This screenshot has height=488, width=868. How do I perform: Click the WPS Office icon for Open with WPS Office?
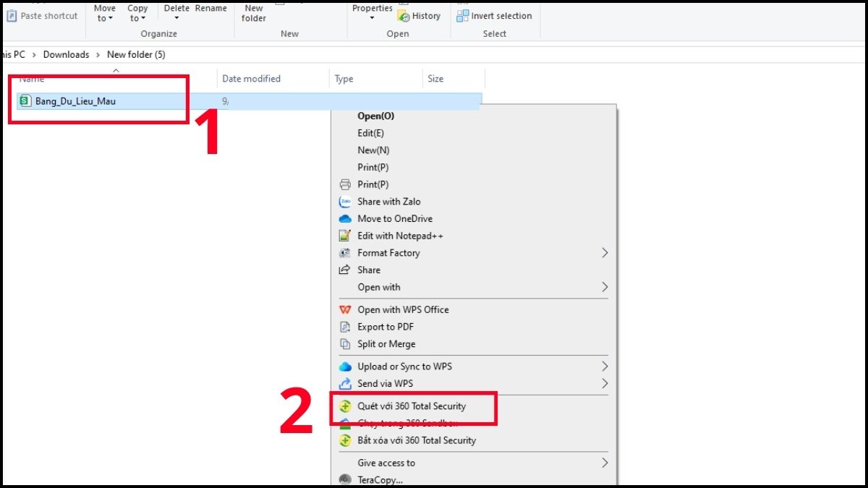tap(345, 309)
